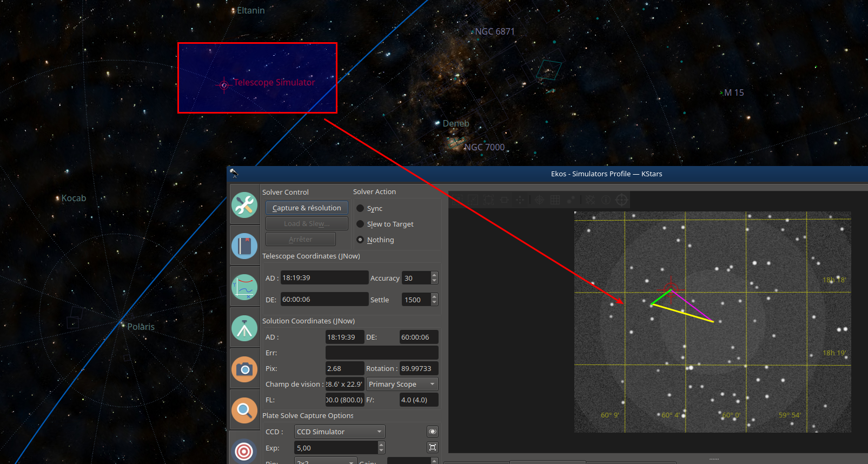Toggle the pixel grid icon in image toolbar
This screenshot has width=868, height=464.
pyautogui.click(x=555, y=200)
